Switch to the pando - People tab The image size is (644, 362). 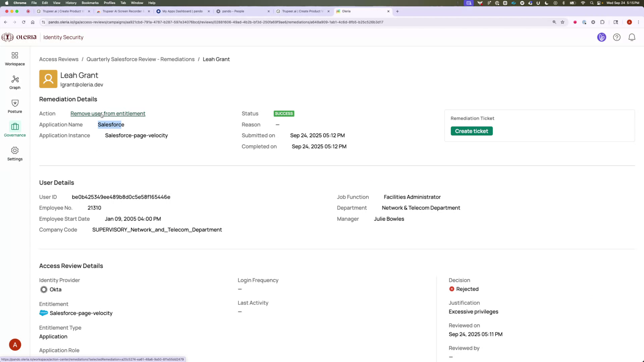[x=239, y=11]
